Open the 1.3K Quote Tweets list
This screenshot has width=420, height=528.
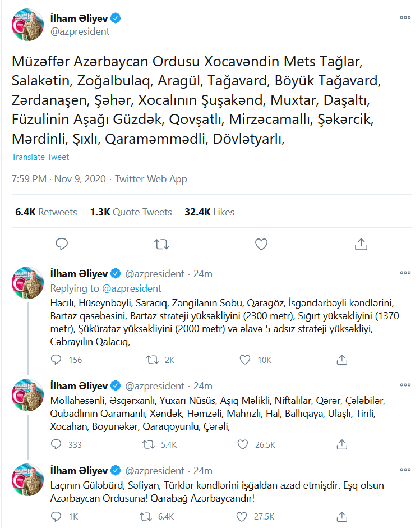point(131,212)
